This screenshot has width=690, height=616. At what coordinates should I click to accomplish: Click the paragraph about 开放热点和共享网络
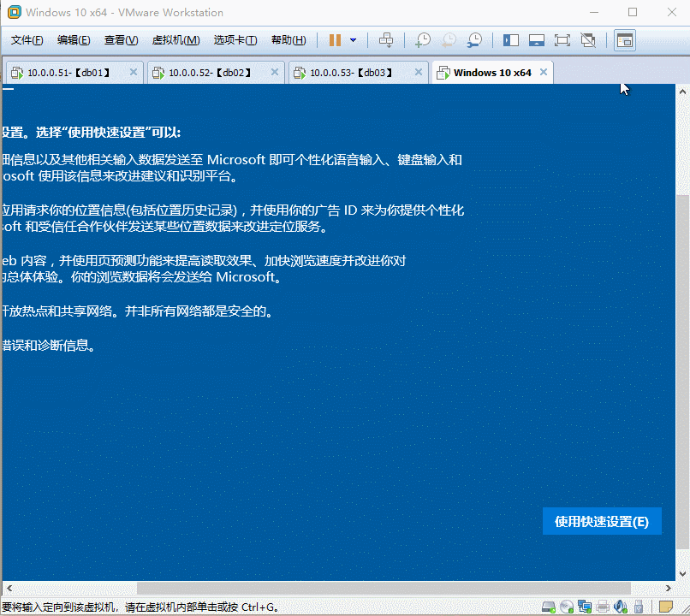pos(138,311)
